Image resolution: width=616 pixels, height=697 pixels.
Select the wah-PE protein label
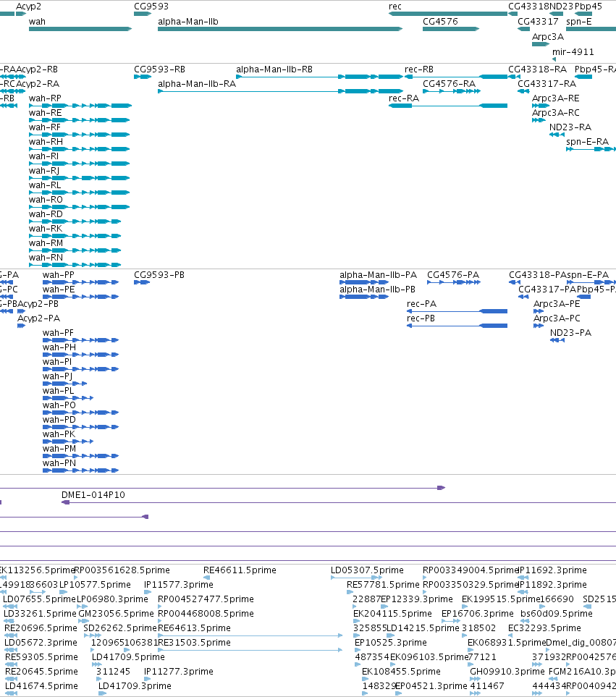point(58,290)
